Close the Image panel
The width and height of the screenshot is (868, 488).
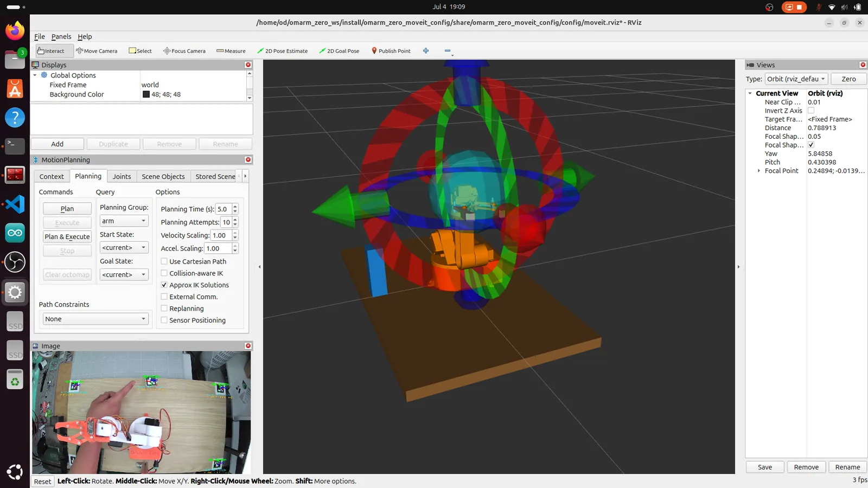click(248, 345)
